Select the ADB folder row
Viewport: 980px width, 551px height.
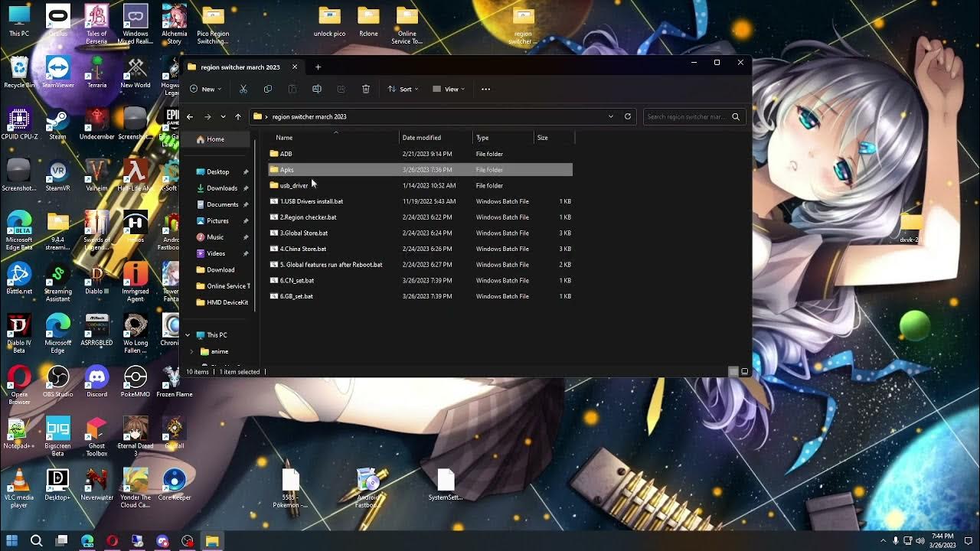pos(420,154)
